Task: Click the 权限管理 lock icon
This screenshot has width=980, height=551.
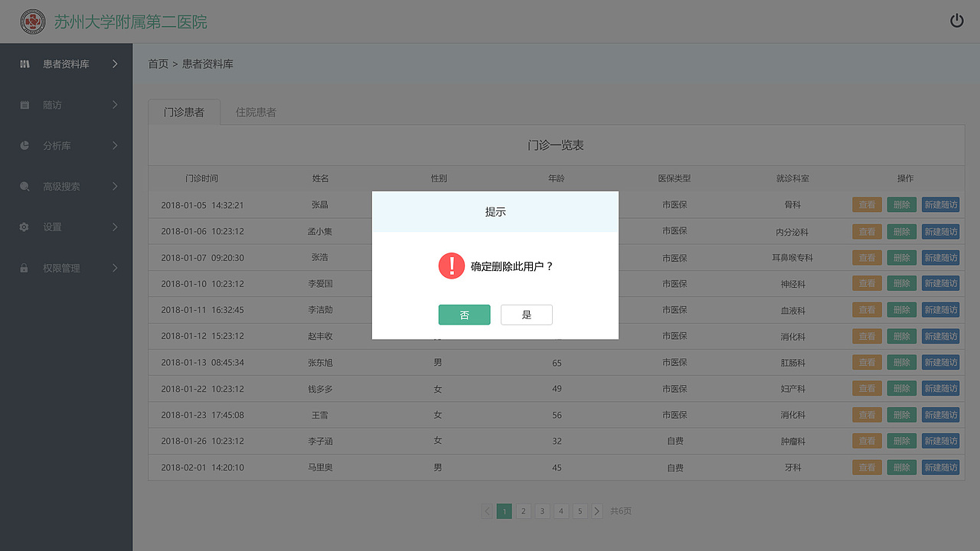Action: tap(24, 268)
